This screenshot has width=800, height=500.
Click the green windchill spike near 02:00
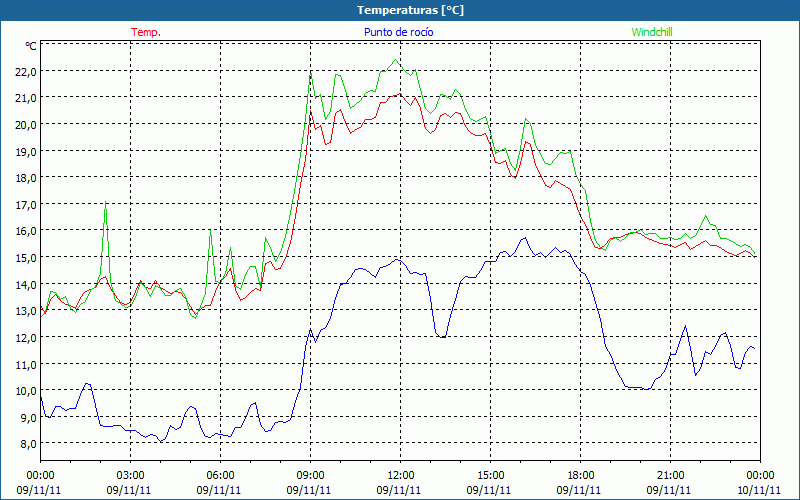pyautogui.click(x=105, y=203)
